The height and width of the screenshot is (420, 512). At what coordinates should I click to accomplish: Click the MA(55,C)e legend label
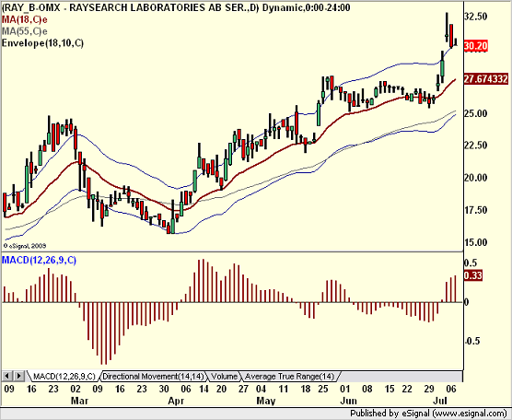pyautogui.click(x=25, y=31)
